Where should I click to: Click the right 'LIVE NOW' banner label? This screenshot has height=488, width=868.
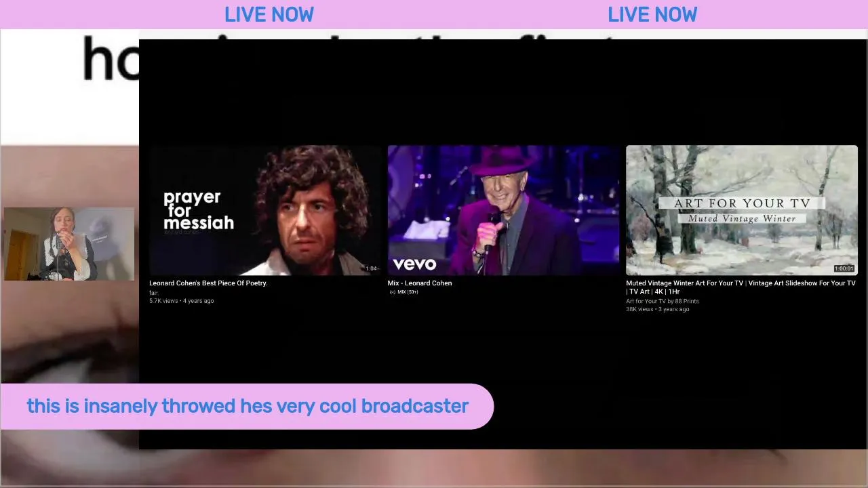tap(652, 14)
